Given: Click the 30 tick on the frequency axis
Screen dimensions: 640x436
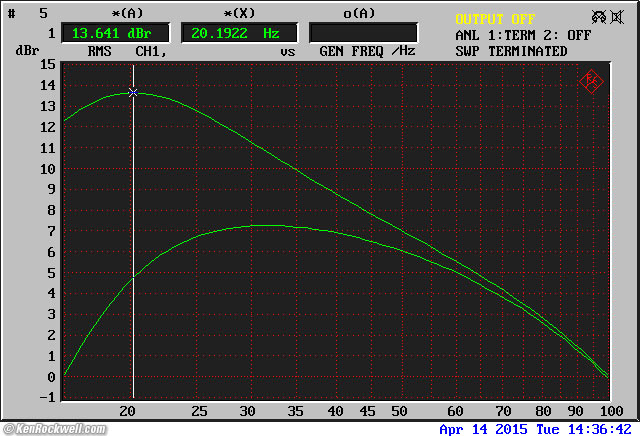Looking at the screenshot, I should point(247,411).
